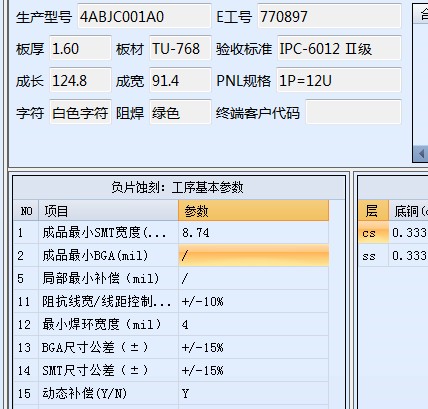The height and width of the screenshot is (409, 428).
Task: Click the empty 终端客户代码 field
Action: point(353,113)
